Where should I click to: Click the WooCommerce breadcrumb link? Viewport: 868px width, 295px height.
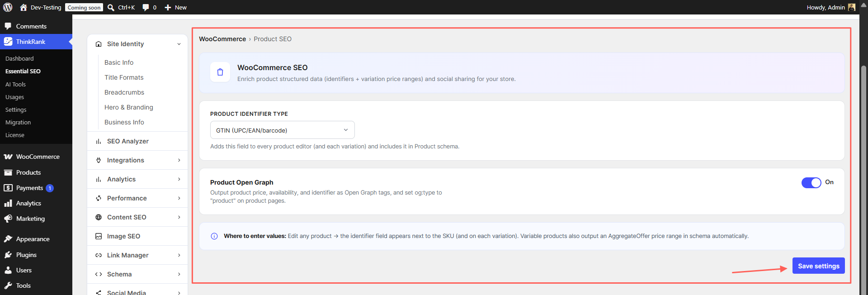[222, 39]
